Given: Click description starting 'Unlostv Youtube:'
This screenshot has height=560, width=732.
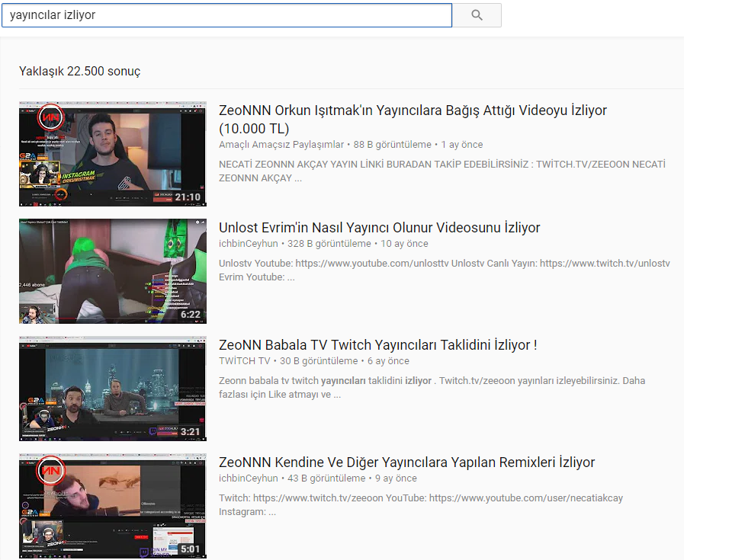Looking at the screenshot, I should [445, 270].
